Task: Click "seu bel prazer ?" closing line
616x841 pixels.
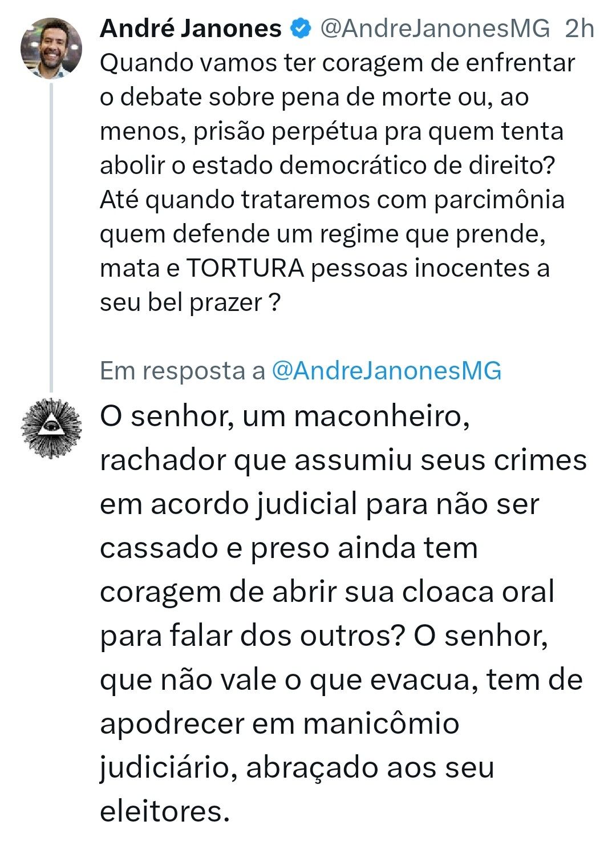Action: tap(191, 302)
